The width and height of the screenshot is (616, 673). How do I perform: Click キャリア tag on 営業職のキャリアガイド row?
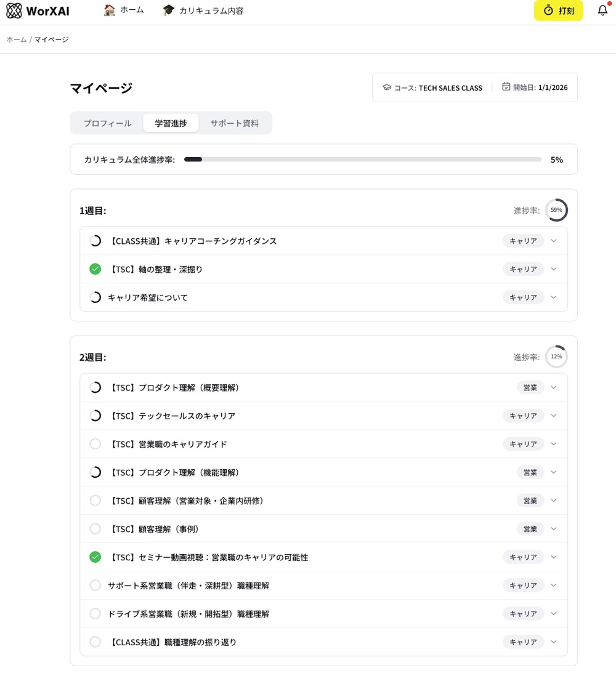coord(523,444)
